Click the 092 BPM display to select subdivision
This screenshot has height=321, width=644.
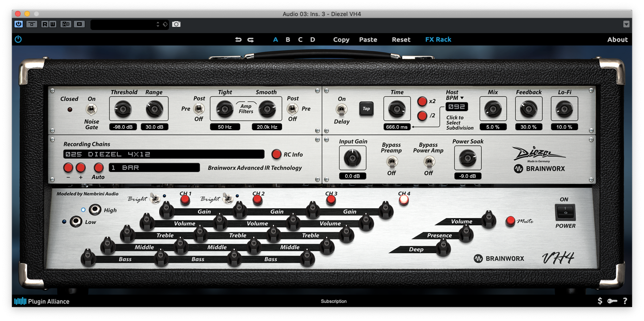(457, 106)
